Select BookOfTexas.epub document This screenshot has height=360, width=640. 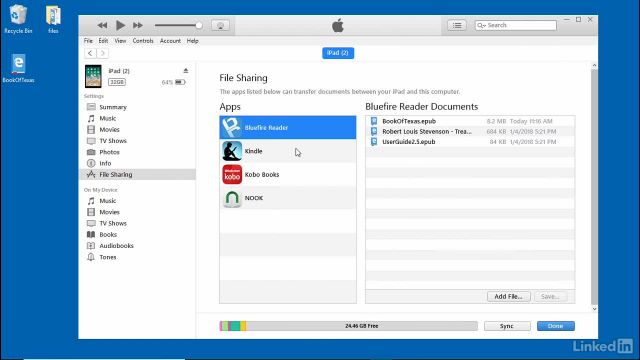click(x=470, y=121)
